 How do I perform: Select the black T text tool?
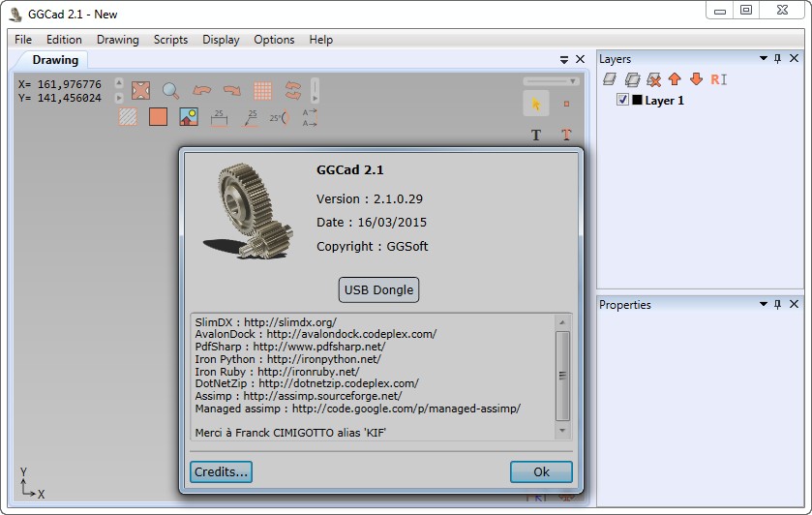(x=536, y=135)
